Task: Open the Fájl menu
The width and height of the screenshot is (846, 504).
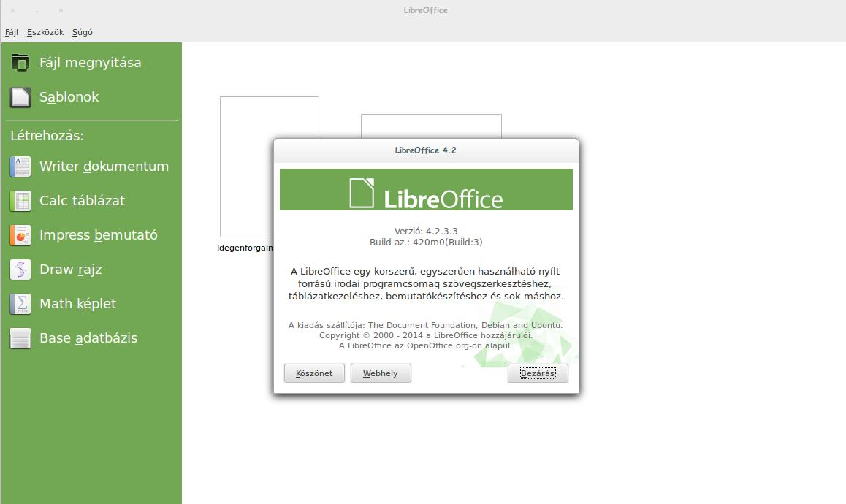Action: [12, 32]
